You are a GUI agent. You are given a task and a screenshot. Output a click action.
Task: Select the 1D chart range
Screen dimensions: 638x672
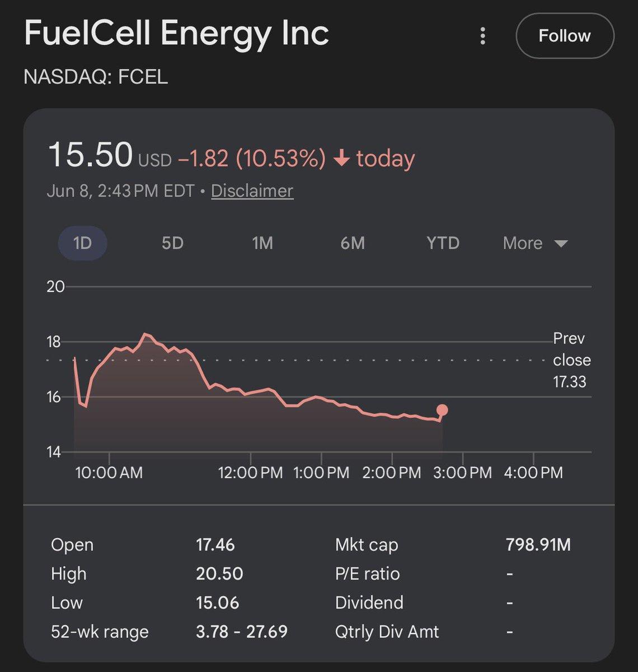82,243
